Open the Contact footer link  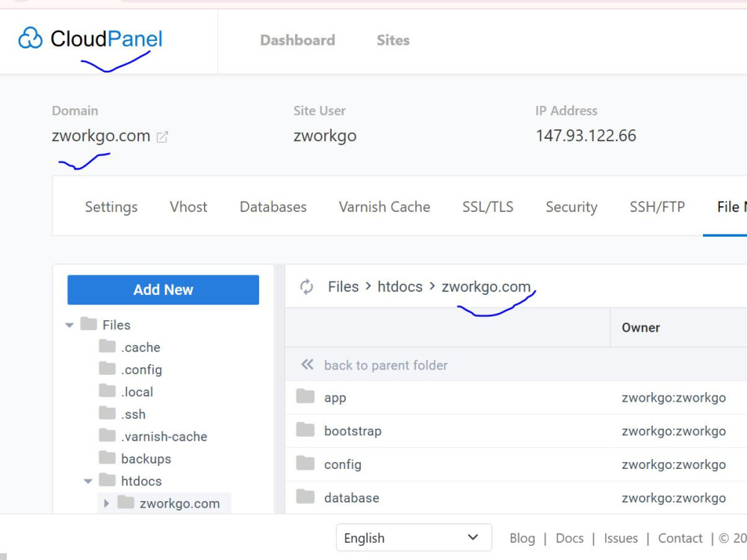point(681,538)
